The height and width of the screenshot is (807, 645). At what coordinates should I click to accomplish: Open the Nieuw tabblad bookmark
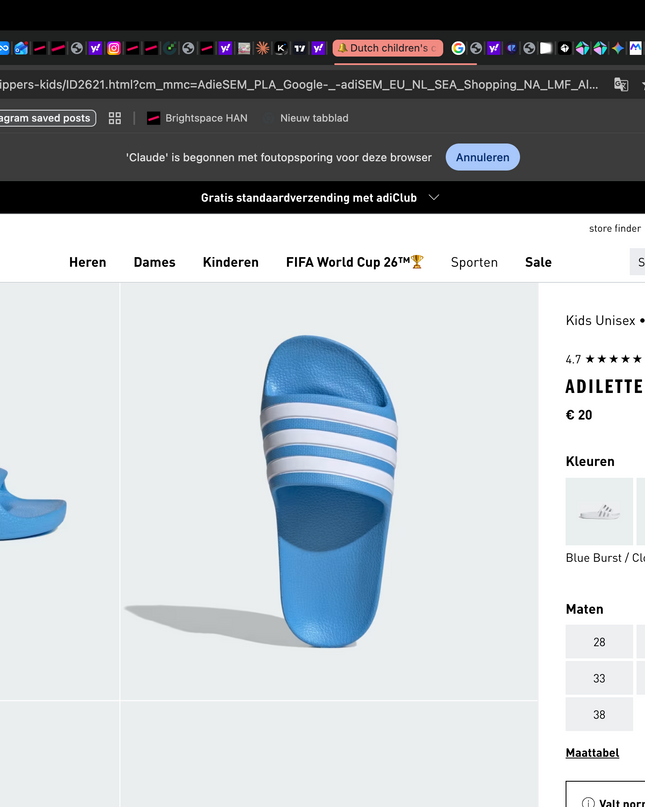click(x=306, y=118)
